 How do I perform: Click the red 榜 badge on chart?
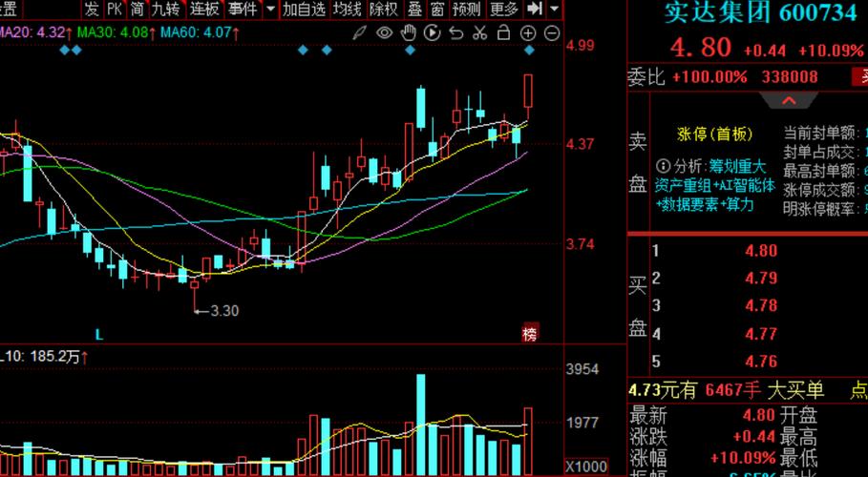click(x=529, y=333)
